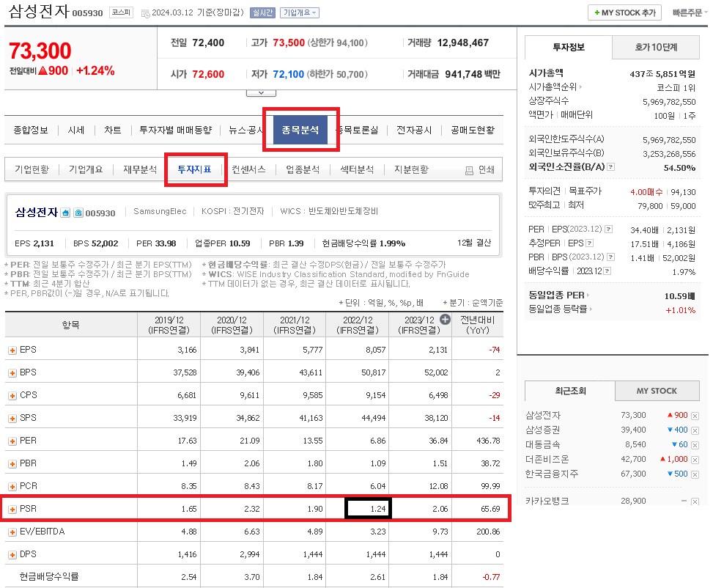This screenshot has height=588, width=713.
Task: Open 동일업종 등락률 link
Action: [560, 309]
